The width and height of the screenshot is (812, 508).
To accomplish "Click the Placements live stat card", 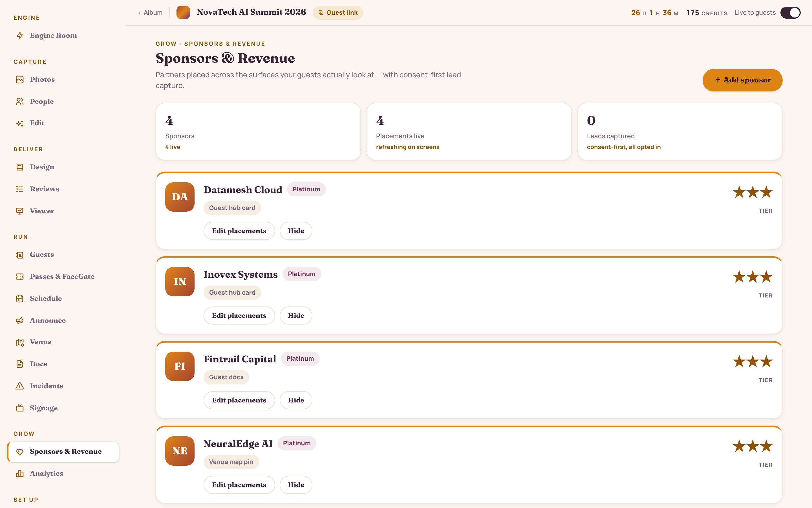I will tap(469, 131).
